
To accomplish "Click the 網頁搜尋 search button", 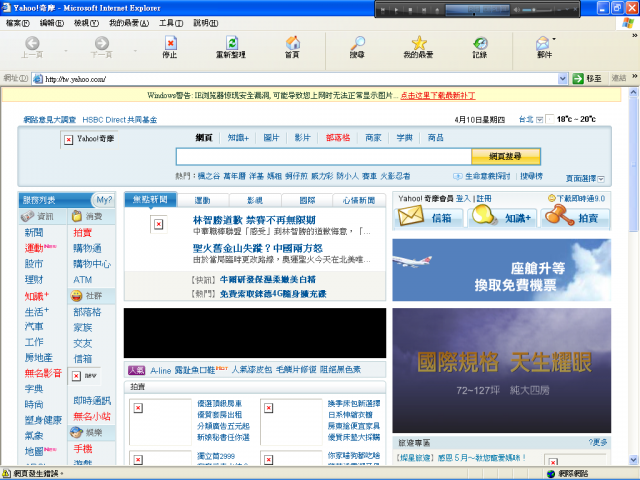I will 506,156.
